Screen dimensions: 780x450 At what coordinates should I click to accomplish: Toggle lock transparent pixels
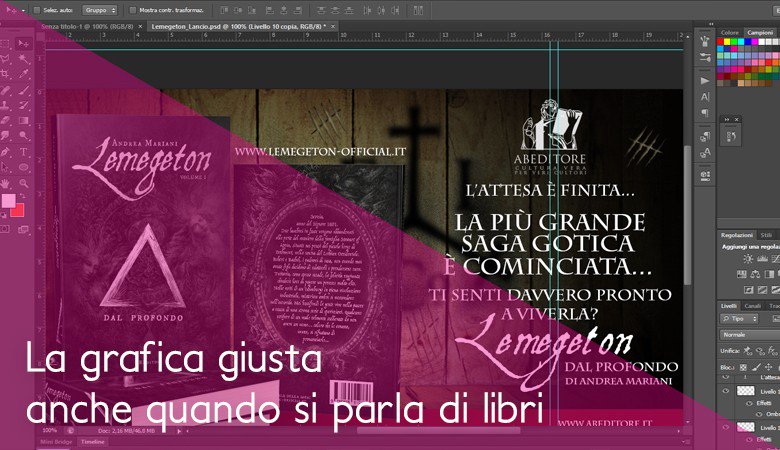point(743,367)
